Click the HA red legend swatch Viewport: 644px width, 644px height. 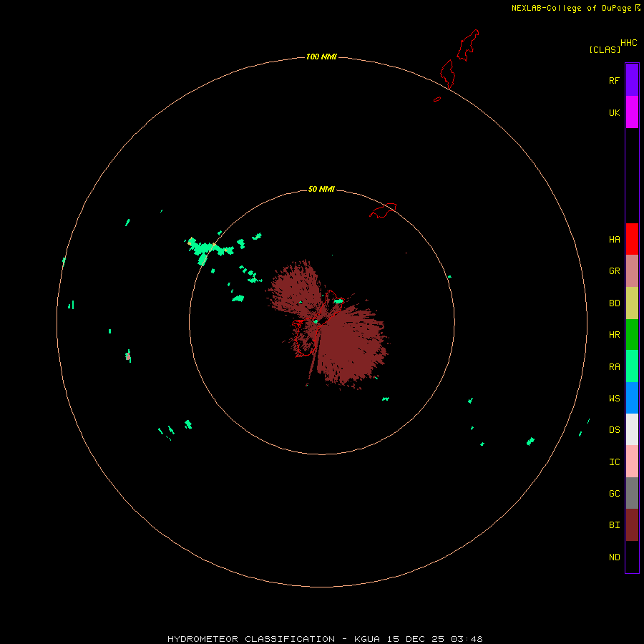[x=632, y=239]
